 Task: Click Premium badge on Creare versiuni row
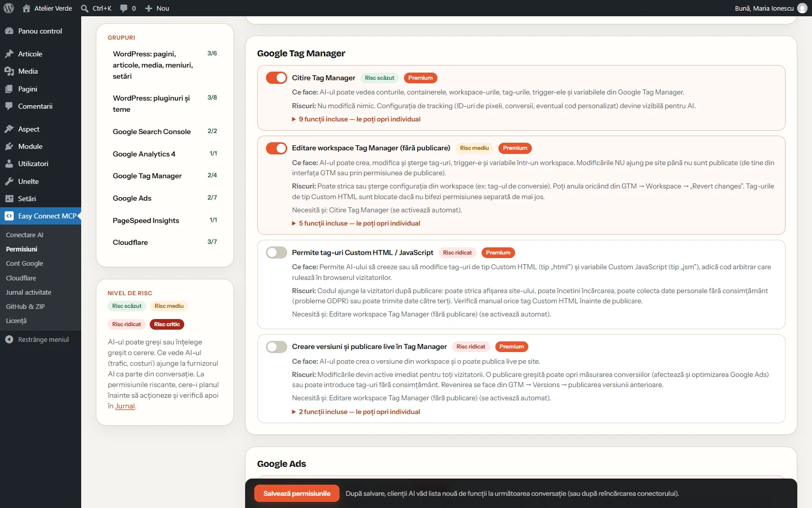(x=512, y=346)
